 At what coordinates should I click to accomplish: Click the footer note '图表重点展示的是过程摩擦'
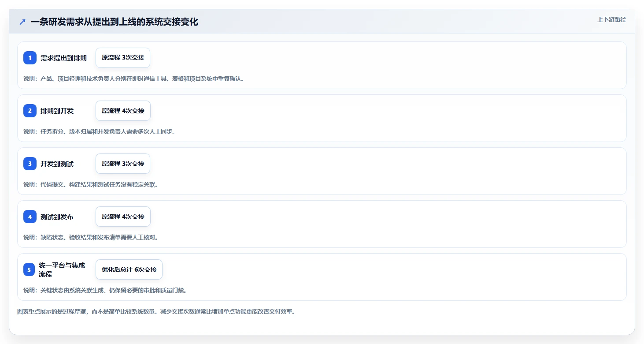coord(156,311)
